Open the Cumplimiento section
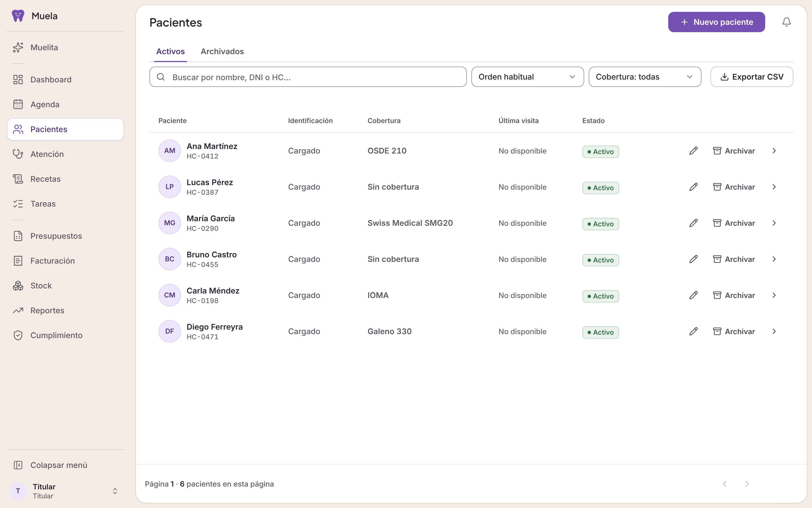Screen dimensions: 812x508 point(65,336)
